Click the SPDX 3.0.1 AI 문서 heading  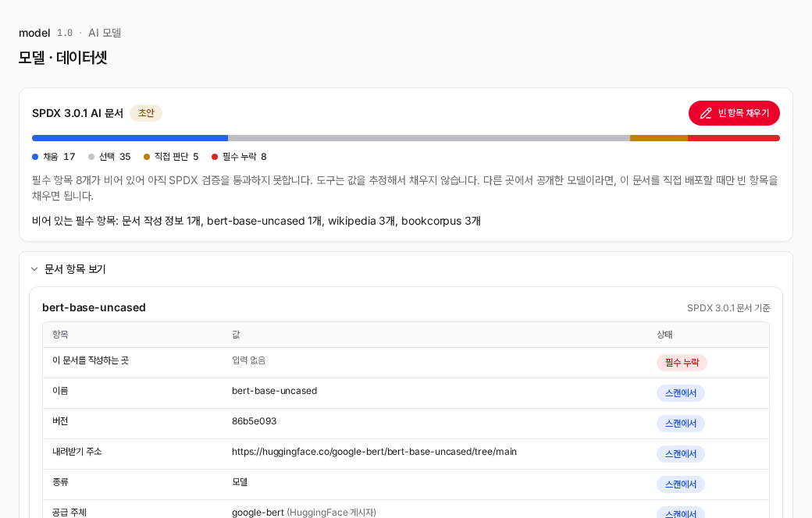point(77,113)
